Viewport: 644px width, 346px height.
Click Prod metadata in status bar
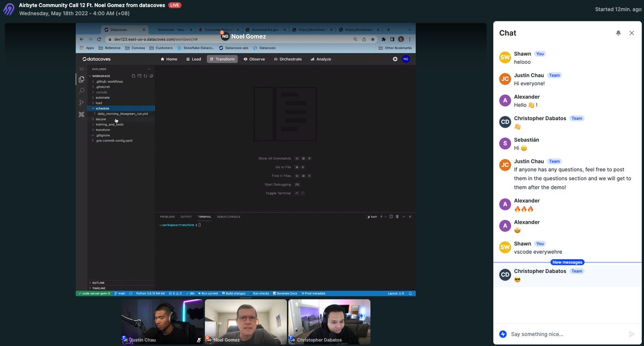coord(314,293)
